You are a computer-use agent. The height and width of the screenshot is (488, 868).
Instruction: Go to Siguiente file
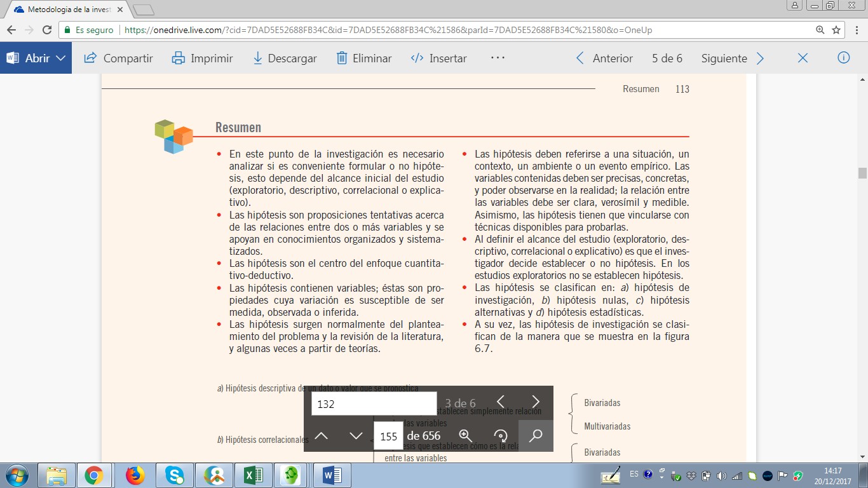[x=733, y=58]
